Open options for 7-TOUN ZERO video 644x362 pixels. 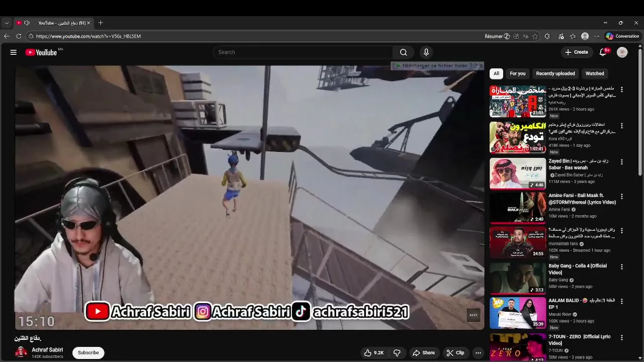click(x=622, y=338)
